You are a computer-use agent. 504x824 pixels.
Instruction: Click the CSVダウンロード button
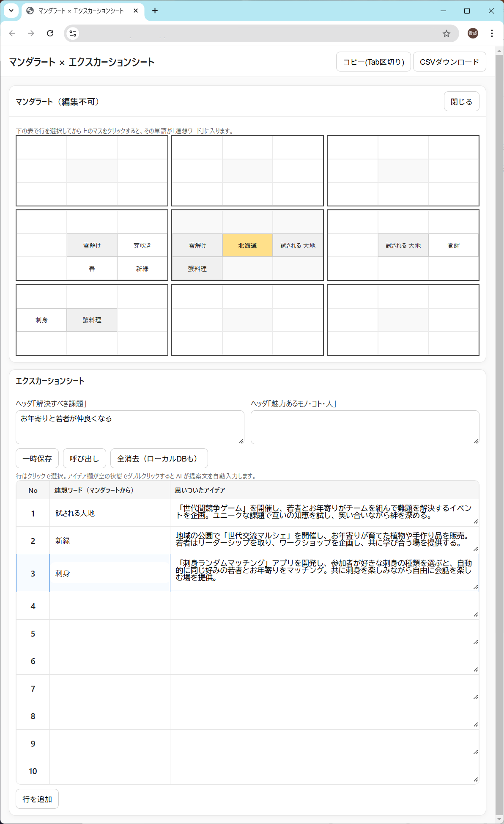click(449, 62)
